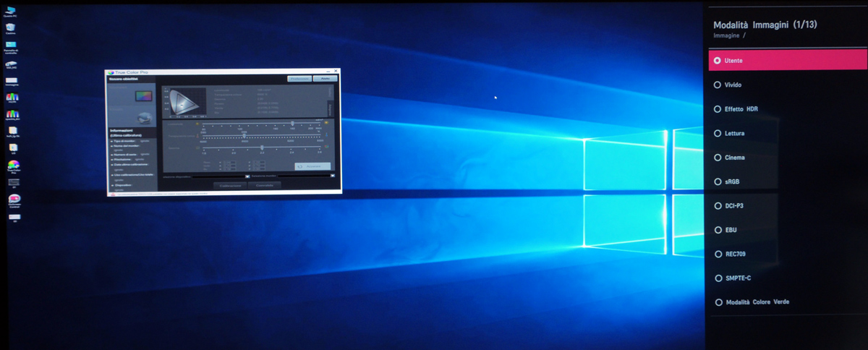The image size is (868, 350).
Task: Open the Questo PC desktop icon
Action: pyautogui.click(x=11, y=12)
